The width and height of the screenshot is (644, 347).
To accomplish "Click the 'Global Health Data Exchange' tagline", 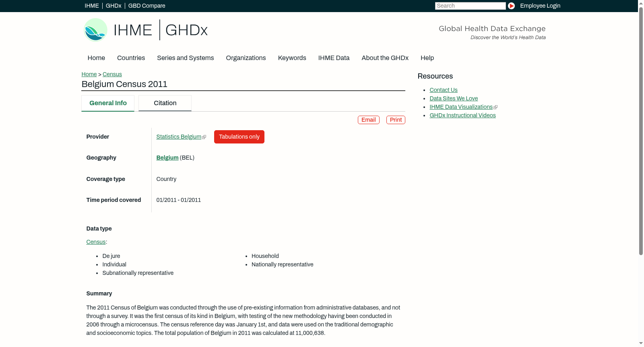I will tap(492, 29).
